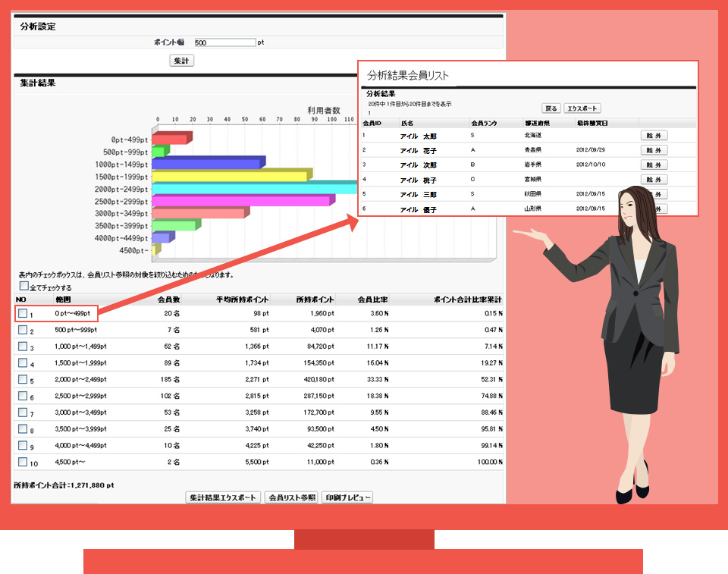Click the 会員数 column header
Viewport: 728px width, 574px height.
pos(167,300)
